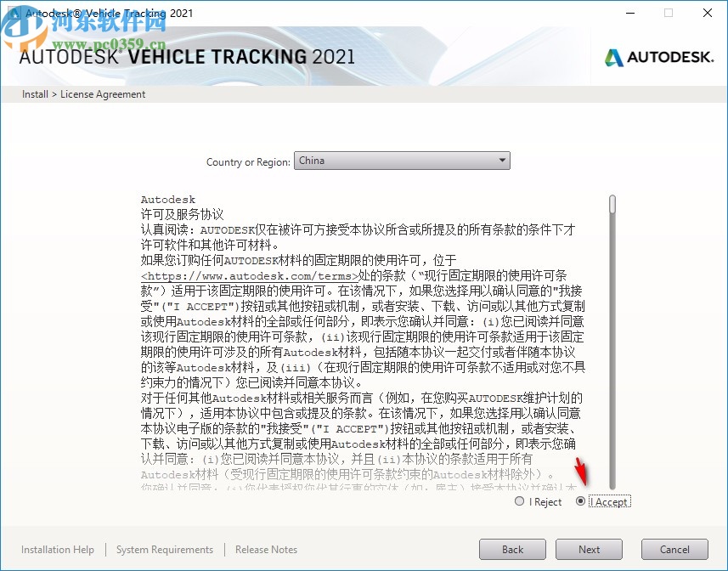Open the Release Notes
The image size is (728, 571).
(x=266, y=550)
